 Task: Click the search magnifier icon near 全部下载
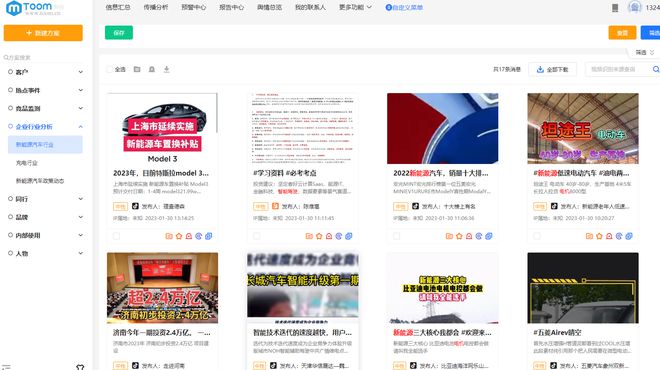(x=656, y=69)
